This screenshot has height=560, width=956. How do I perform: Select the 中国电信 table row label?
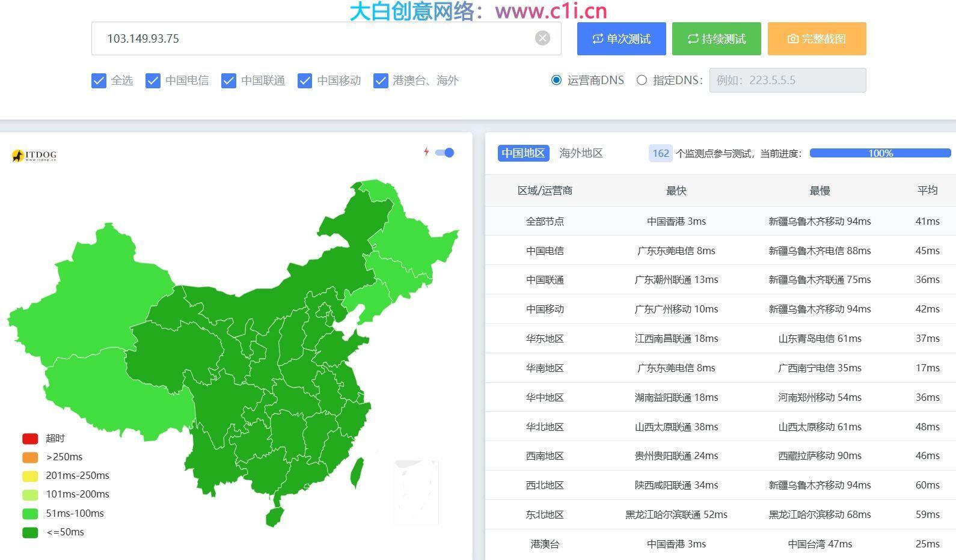(x=545, y=251)
